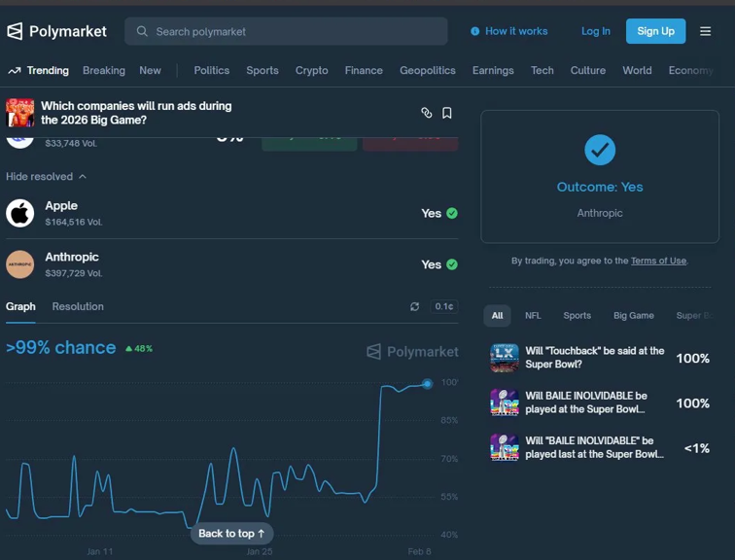Open 'Will BAILE INOLVIDABLE be played at' market
The width and height of the screenshot is (735, 560).
(586, 402)
